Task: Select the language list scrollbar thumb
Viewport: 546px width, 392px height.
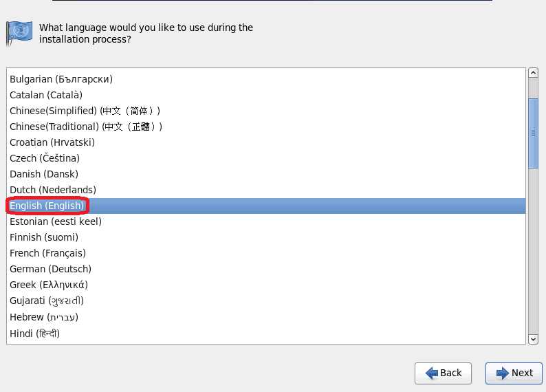Action: pyautogui.click(x=533, y=133)
